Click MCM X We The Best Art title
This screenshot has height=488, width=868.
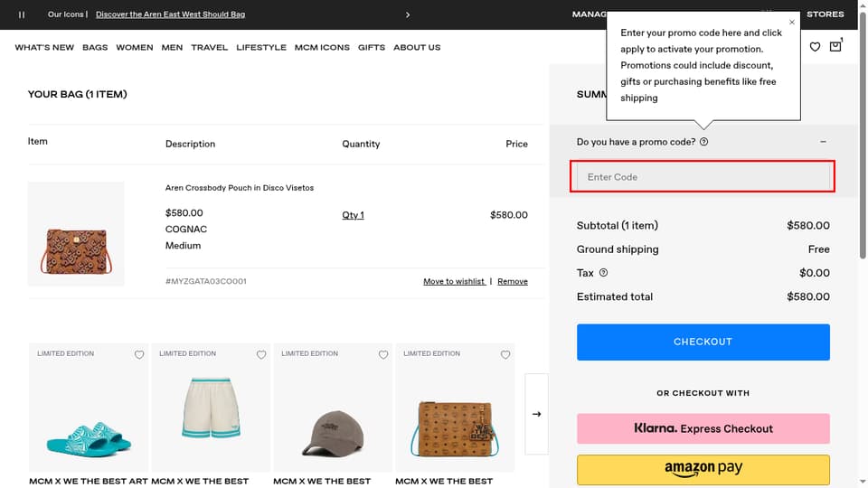(89, 482)
